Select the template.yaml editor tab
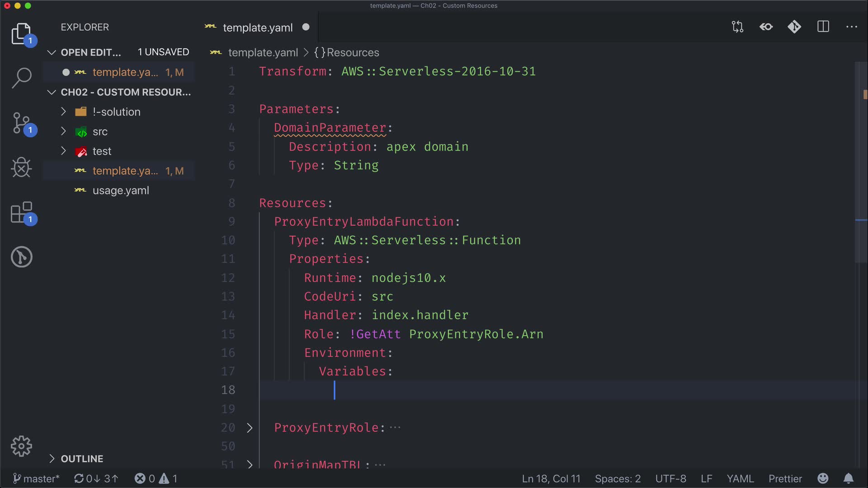This screenshot has height=488, width=868. tap(257, 28)
